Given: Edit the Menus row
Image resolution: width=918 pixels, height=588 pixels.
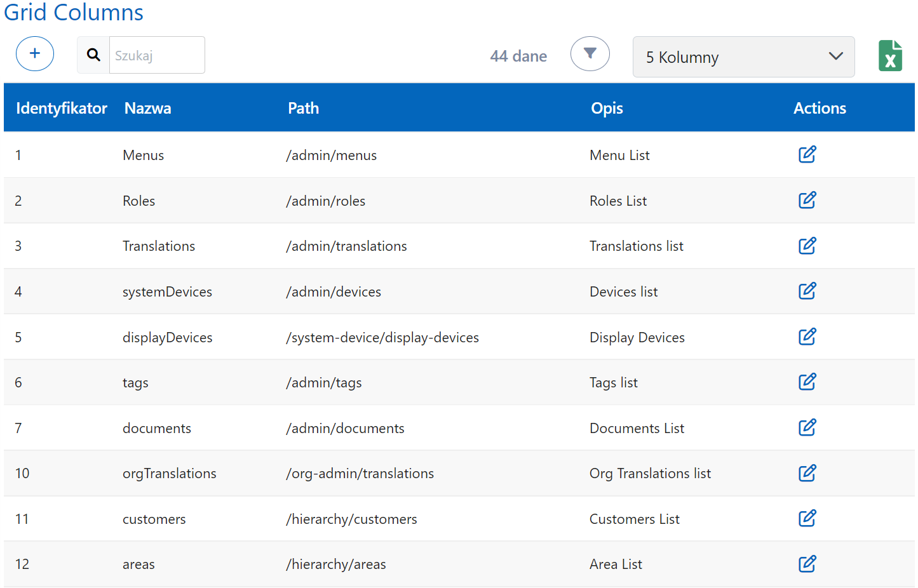Looking at the screenshot, I should click(807, 155).
